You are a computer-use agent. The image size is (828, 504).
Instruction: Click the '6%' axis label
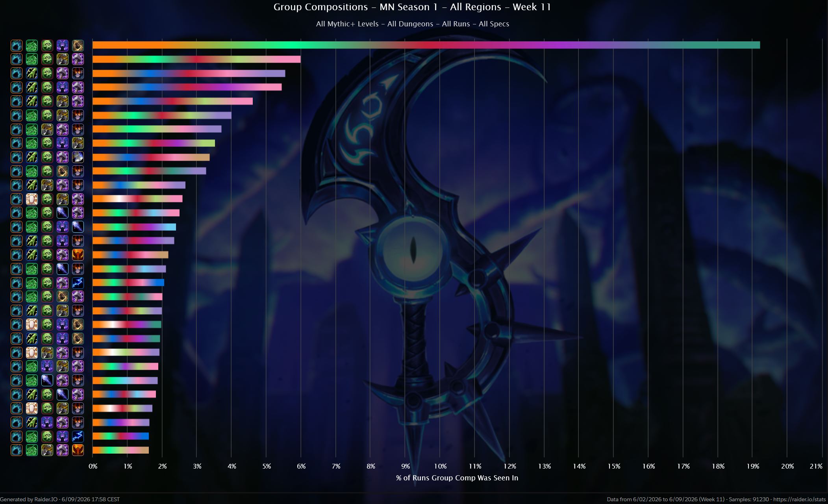[x=301, y=466]
